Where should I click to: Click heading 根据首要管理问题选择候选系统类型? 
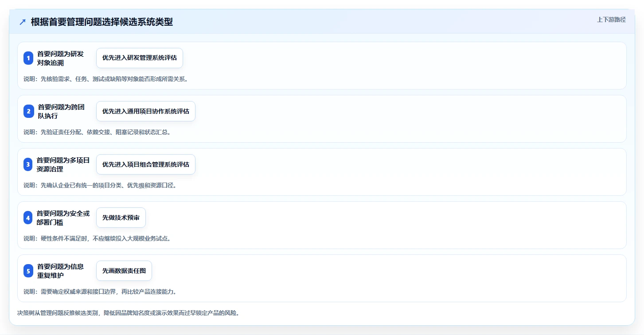[x=102, y=22]
